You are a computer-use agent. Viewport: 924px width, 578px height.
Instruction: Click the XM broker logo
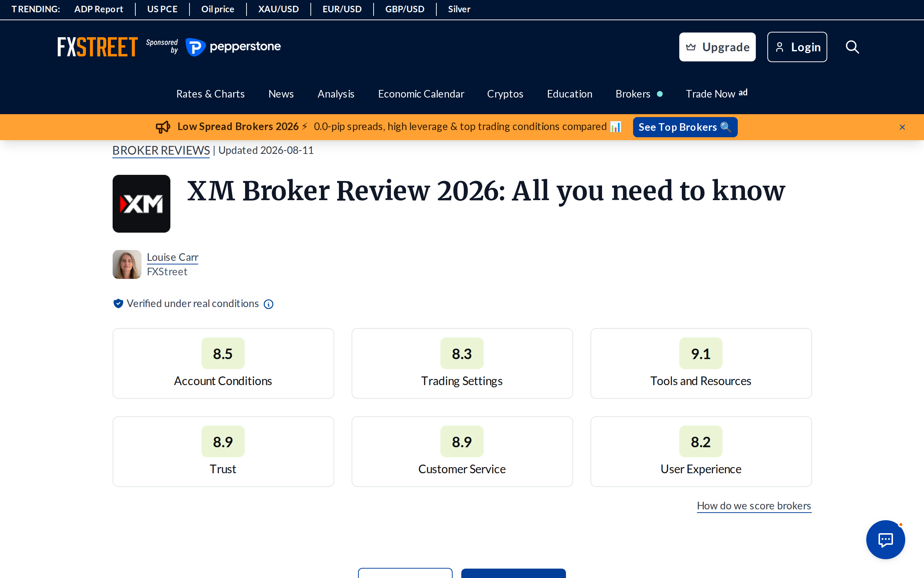[x=141, y=204]
